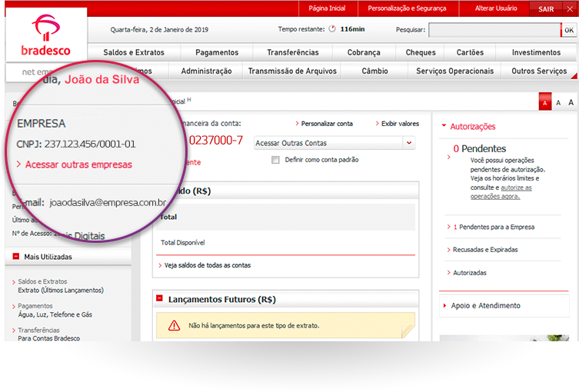579x392 pixels.
Task: Click the Total Disponível row
Action: coord(285,243)
